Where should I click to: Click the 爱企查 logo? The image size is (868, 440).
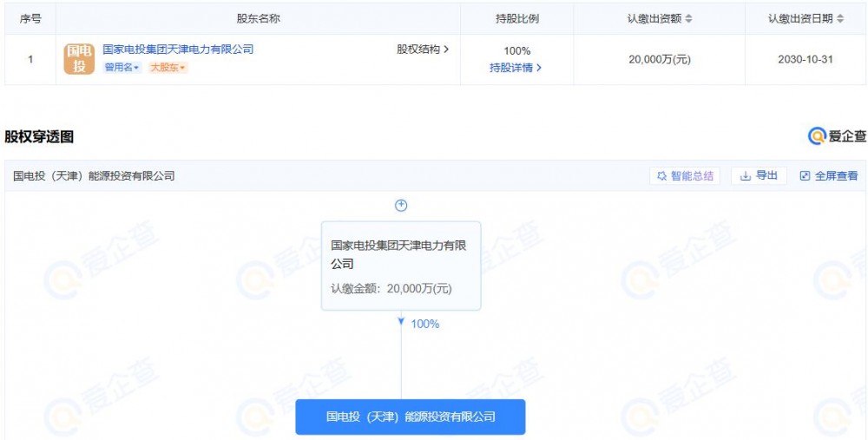point(837,136)
